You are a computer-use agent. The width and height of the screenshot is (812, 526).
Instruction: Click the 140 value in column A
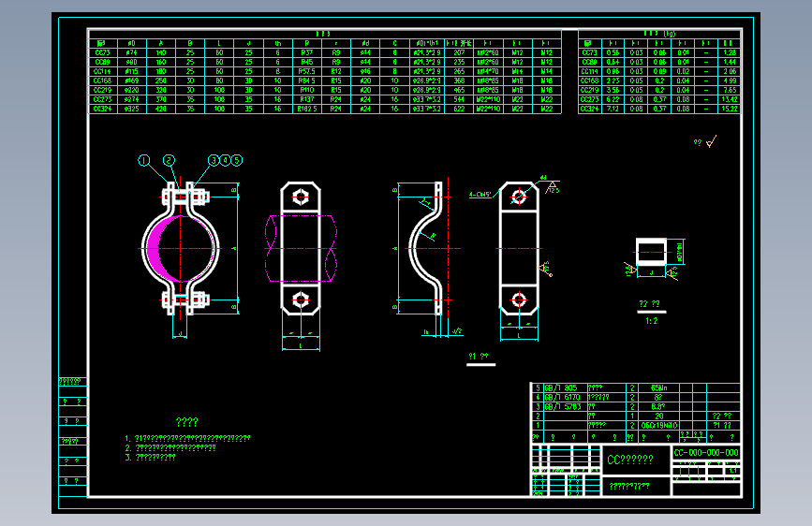click(161, 52)
